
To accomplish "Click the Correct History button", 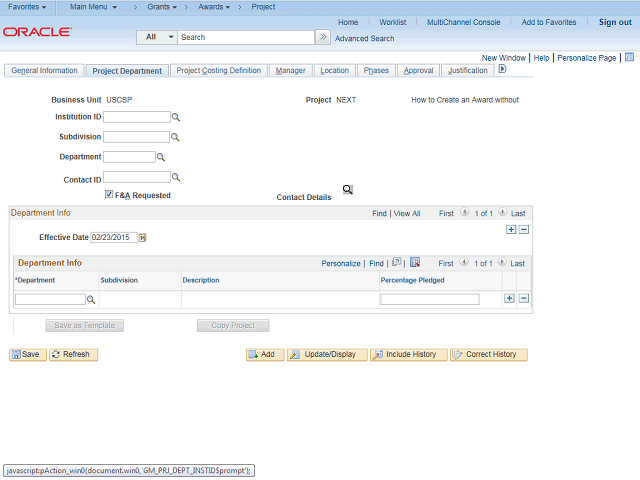I will (x=489, y=354).
